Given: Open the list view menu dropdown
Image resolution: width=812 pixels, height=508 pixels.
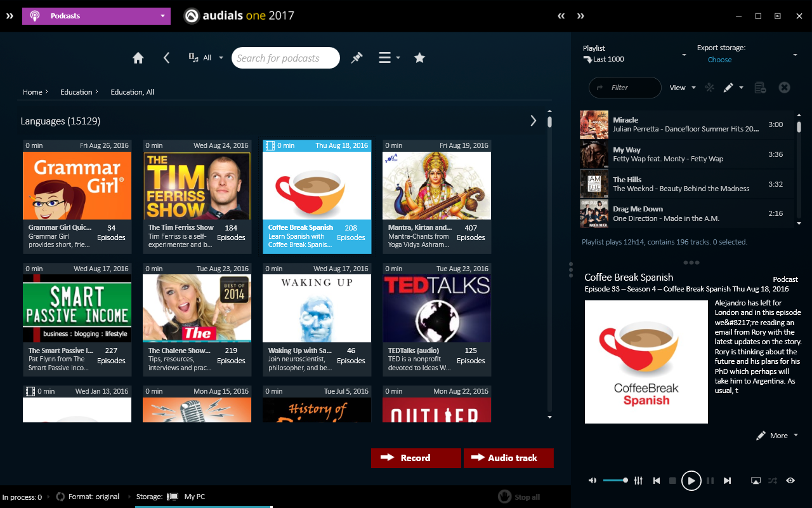Looking at the screenshot, I should [389, 58].
